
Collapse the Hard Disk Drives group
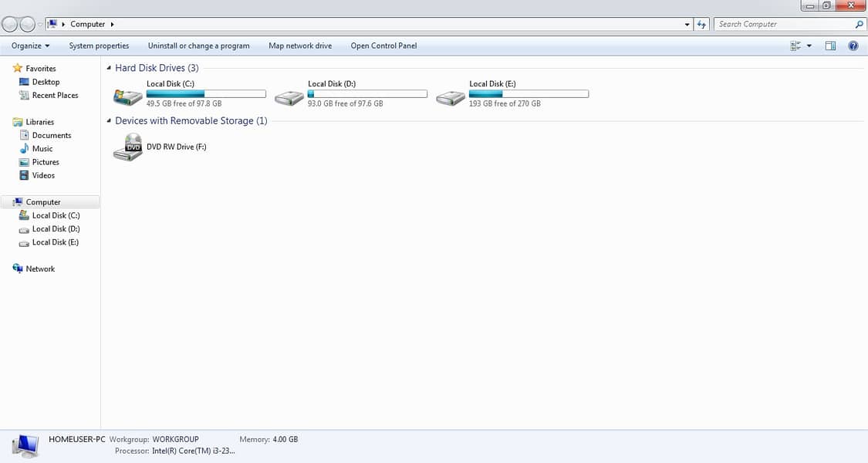tap(109, 69)
